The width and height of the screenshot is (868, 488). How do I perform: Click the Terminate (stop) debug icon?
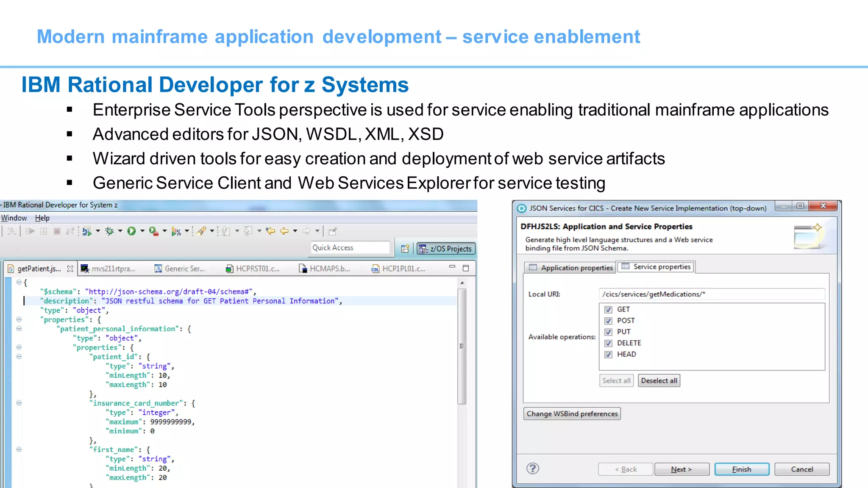57,231
